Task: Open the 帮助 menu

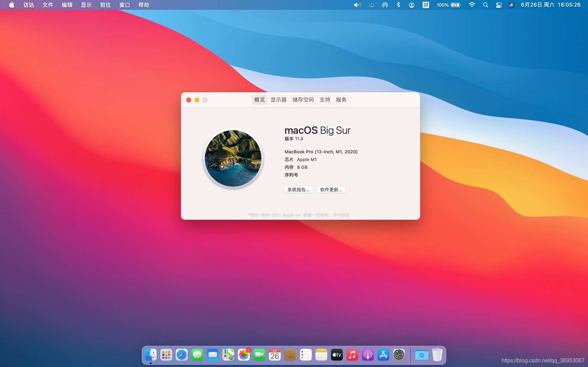Action: click(144, 5)
